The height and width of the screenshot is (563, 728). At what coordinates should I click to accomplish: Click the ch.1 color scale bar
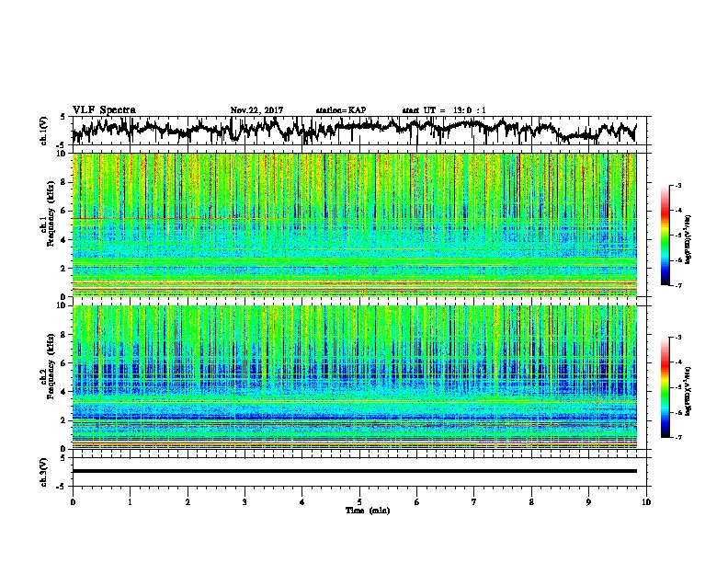click(x=665, y=236)
